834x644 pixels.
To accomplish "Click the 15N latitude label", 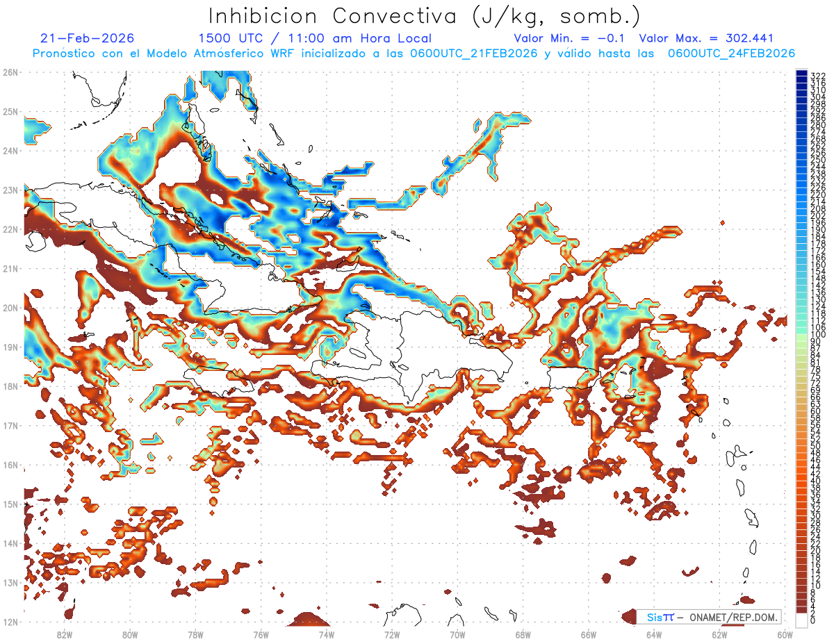I will coord(10,504).
